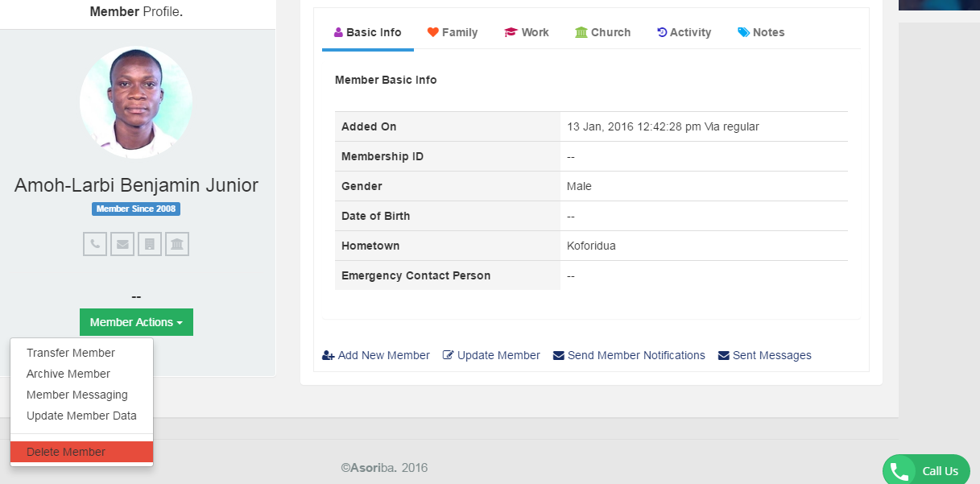Click the phone contact icon under member name
The width and height of the screenshot is (980, 484).
pyautogui.click(x=95, y=244)
